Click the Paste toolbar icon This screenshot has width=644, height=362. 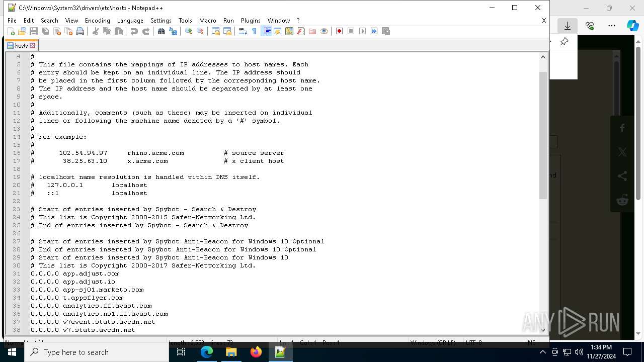[x=119, y=31]
